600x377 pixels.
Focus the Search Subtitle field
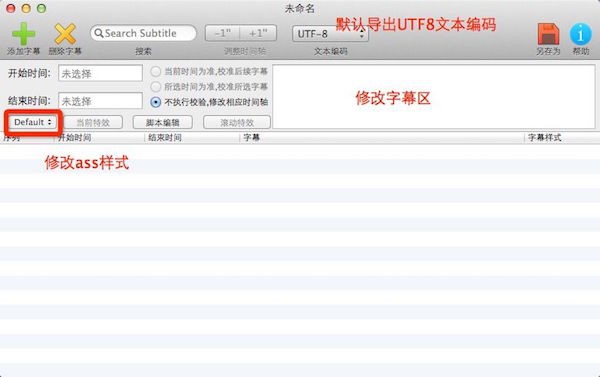tap(143, 33)
